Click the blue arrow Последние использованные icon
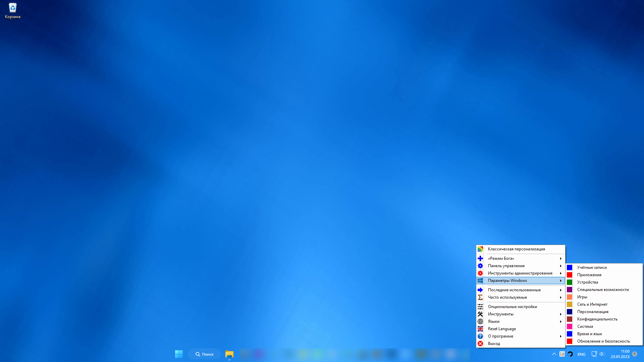Image resolution: width=644 pixels, height=362 pixels. pyautogui.click(x=480, y=290)
